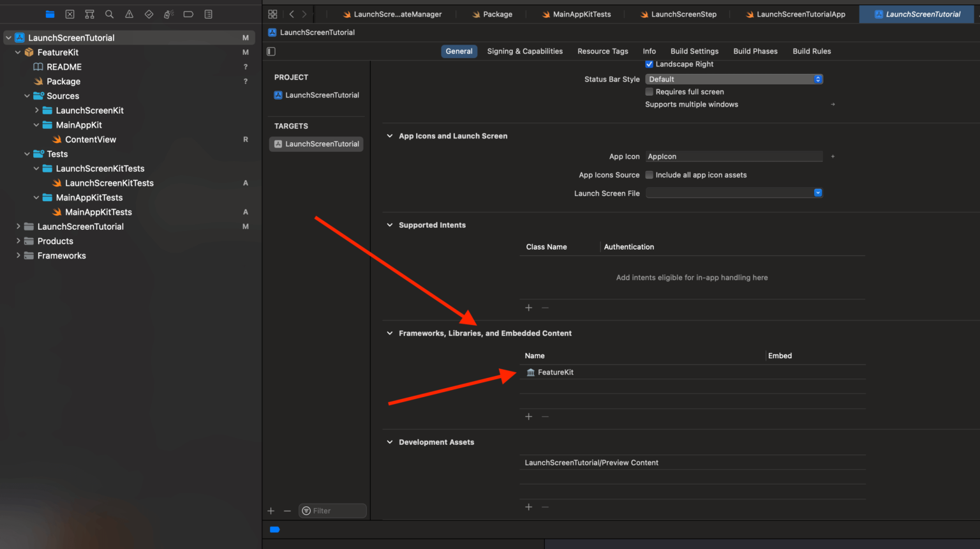
Task: Open the Launch Screen File dropdown
Action: tap(817, 193)
